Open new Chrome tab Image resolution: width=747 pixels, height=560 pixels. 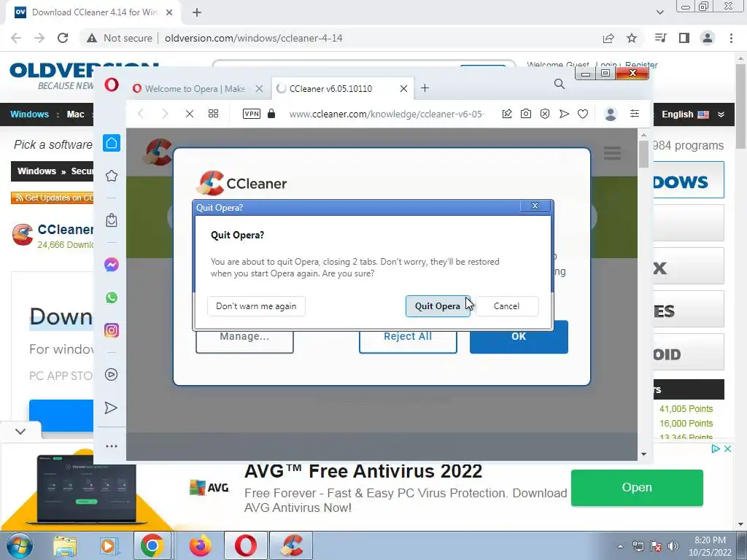pos(197,12)
